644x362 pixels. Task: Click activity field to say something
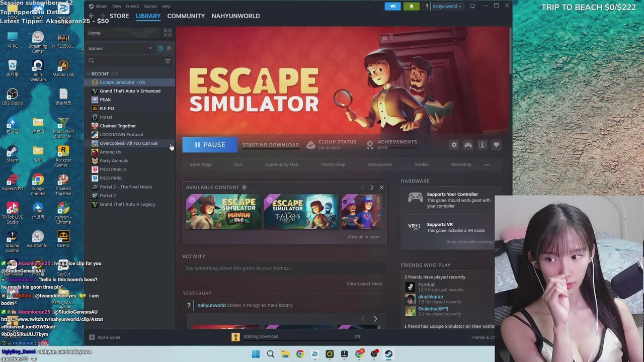[x=284, y=268]
